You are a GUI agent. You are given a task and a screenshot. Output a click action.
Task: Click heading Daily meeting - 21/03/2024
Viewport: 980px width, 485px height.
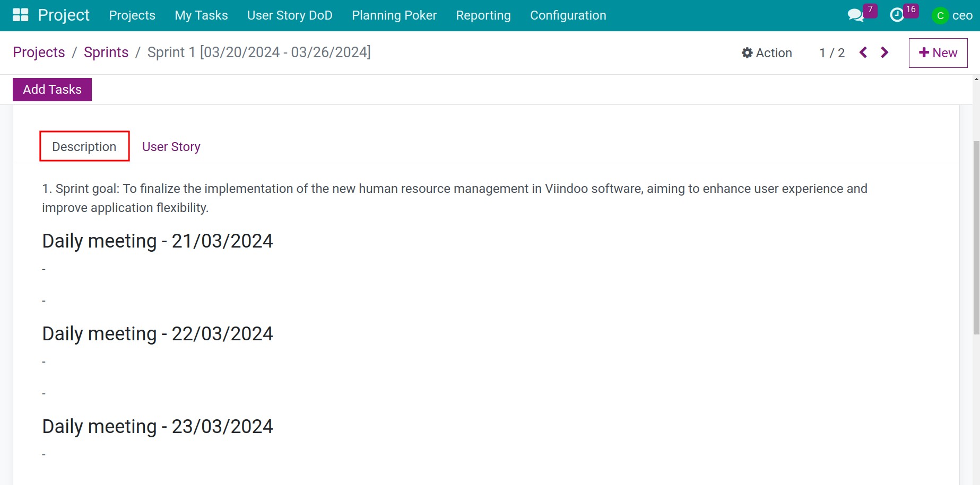click(158, 241)
